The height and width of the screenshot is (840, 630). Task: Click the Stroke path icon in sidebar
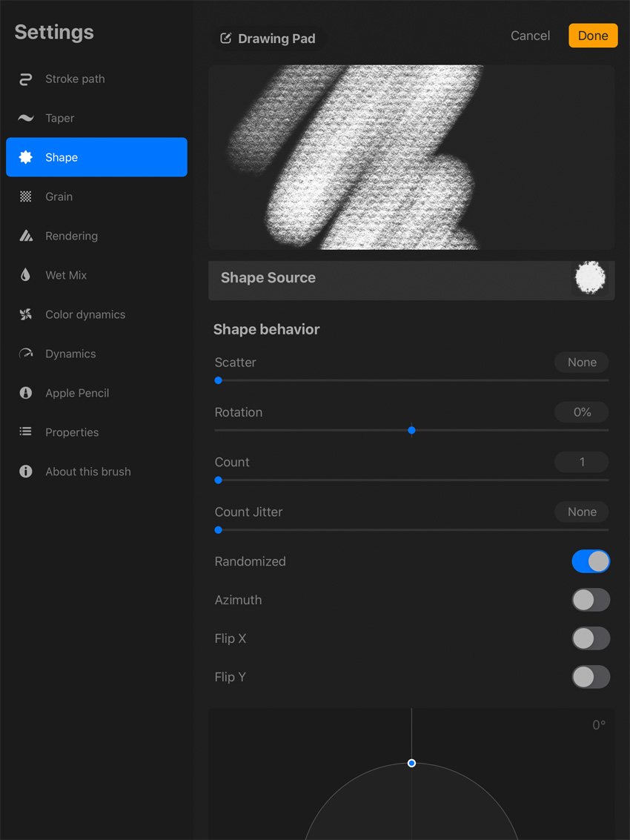26,79
